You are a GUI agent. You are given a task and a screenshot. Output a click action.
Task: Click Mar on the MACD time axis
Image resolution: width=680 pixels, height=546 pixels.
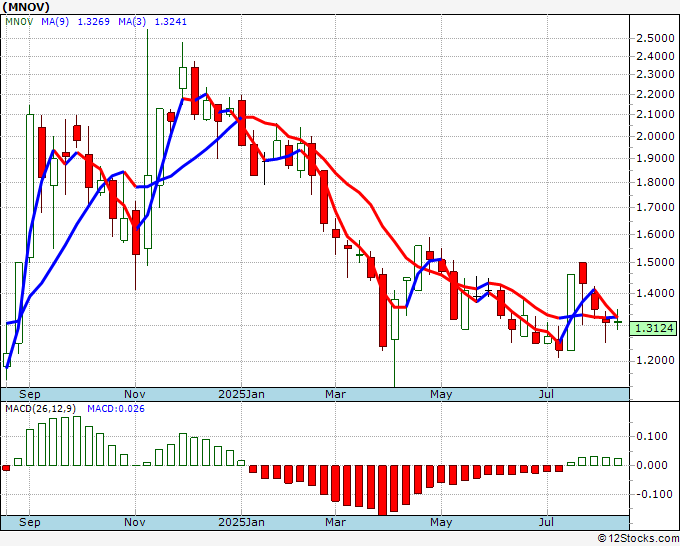tap(336, 522)
